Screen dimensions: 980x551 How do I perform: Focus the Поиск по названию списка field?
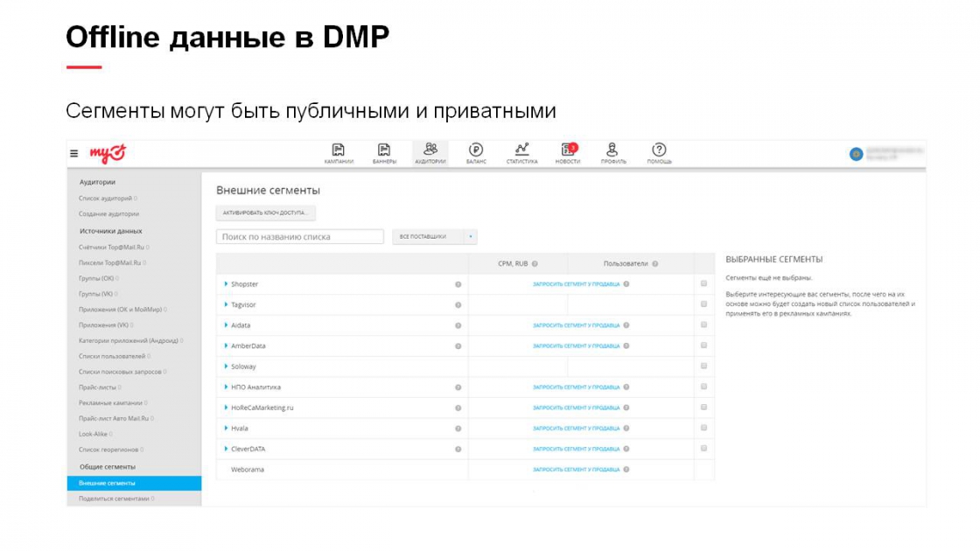300,237
